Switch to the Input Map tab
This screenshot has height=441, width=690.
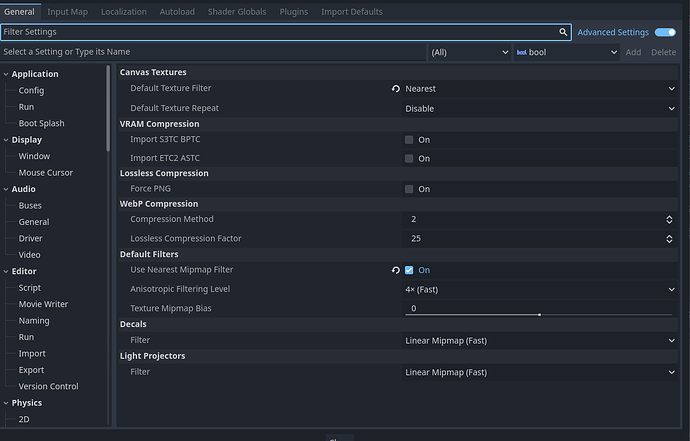click(67, 12)
